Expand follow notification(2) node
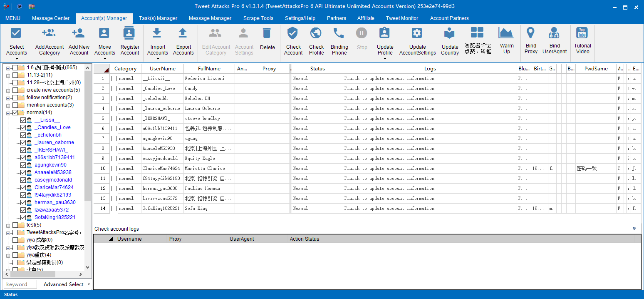This screenshot has width=644, height=299. (8, 97)
